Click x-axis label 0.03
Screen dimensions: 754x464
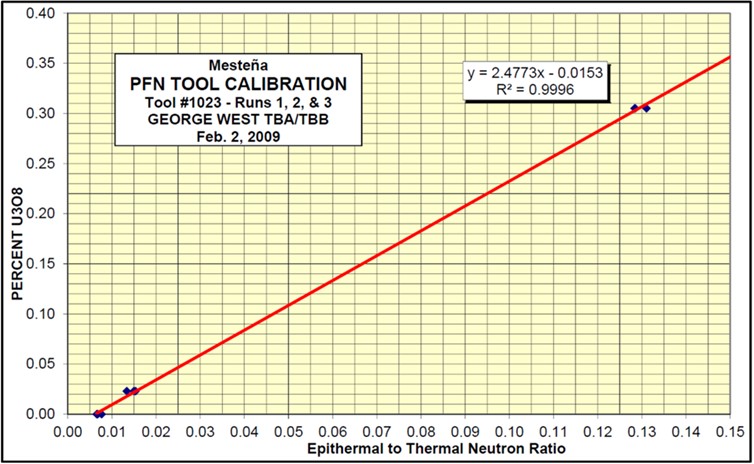click(x=200, y=431)
